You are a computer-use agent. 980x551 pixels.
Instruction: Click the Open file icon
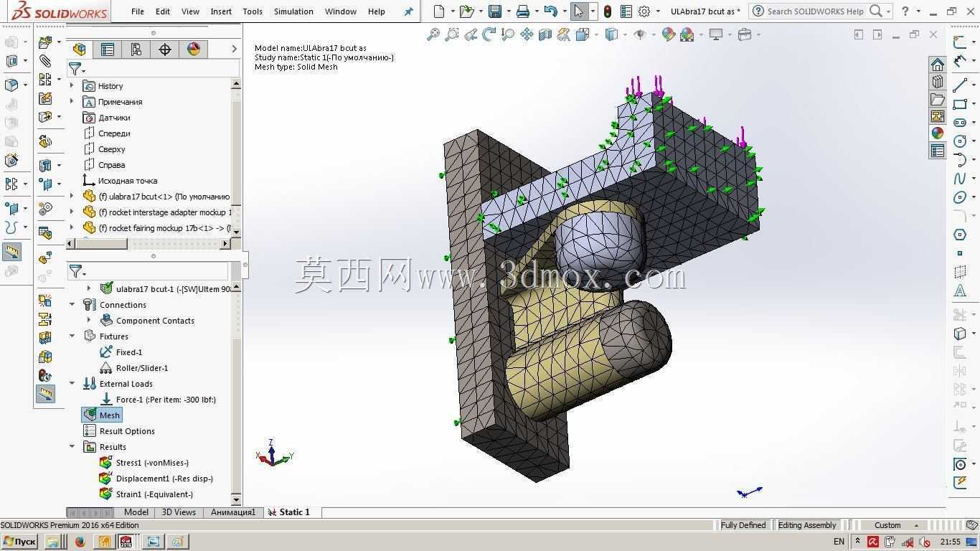467,11
